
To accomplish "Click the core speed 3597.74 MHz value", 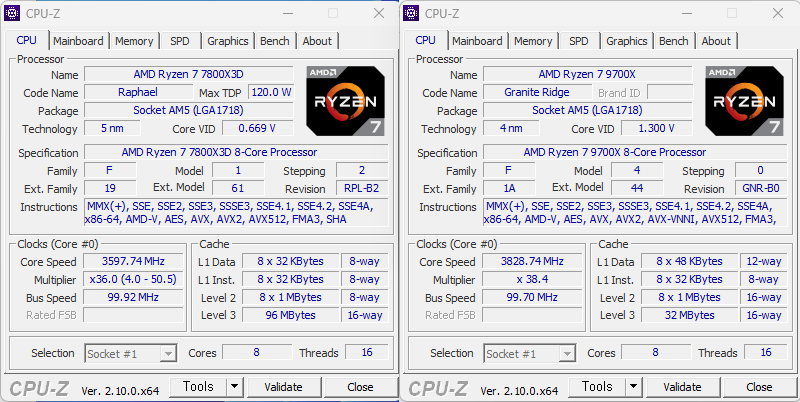I will tap(133, 261).
